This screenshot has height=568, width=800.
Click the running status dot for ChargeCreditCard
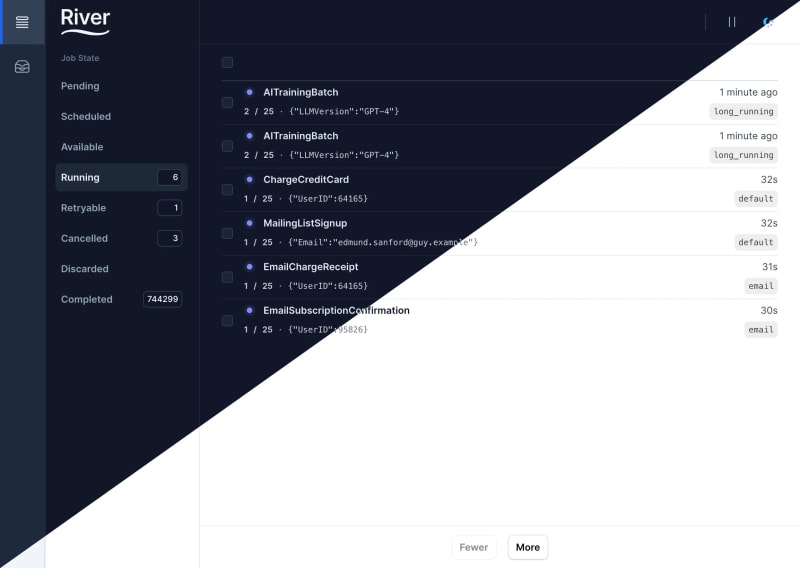pyautogui.click(x=249, y=180)
